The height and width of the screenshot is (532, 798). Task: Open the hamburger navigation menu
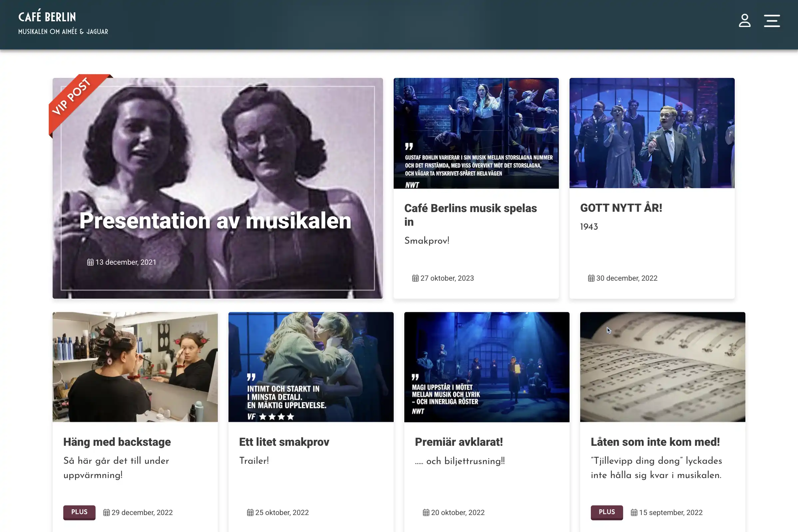tap(772, 20)
